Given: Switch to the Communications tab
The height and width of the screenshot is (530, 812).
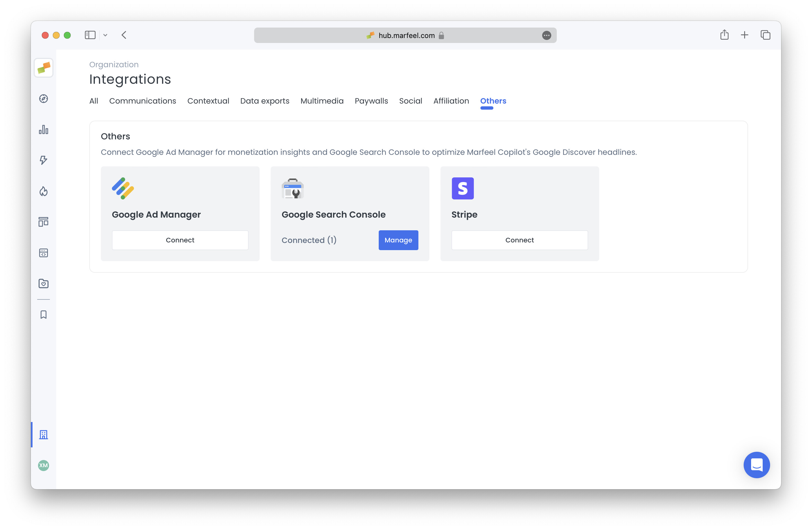Looking at the screenshot, I should click(x=142, y=101).
